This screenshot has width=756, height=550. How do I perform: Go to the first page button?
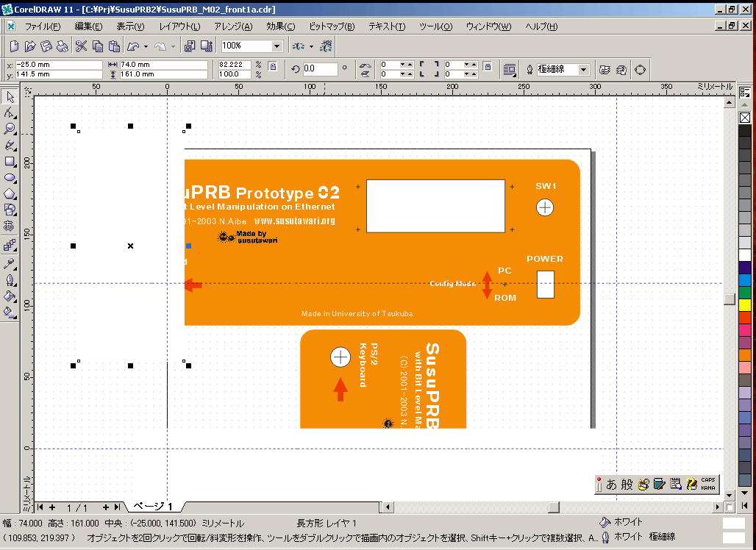(x=40, y=507)
